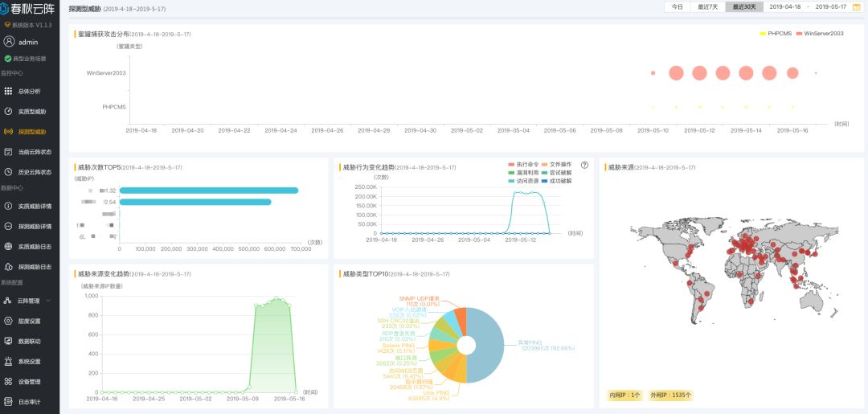The image size is (868, 414).
Task: Toggle WinServer2003 legend in honeypot chart
Action: click(x=820, y=34)
